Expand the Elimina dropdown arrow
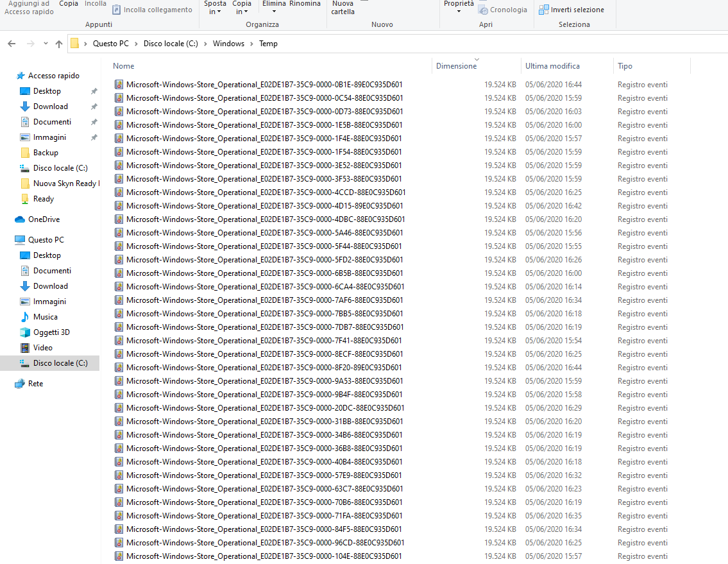 coord(274,12)
